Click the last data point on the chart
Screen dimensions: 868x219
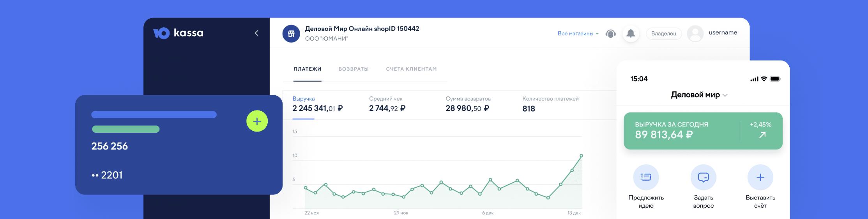(x=582, y=156)
